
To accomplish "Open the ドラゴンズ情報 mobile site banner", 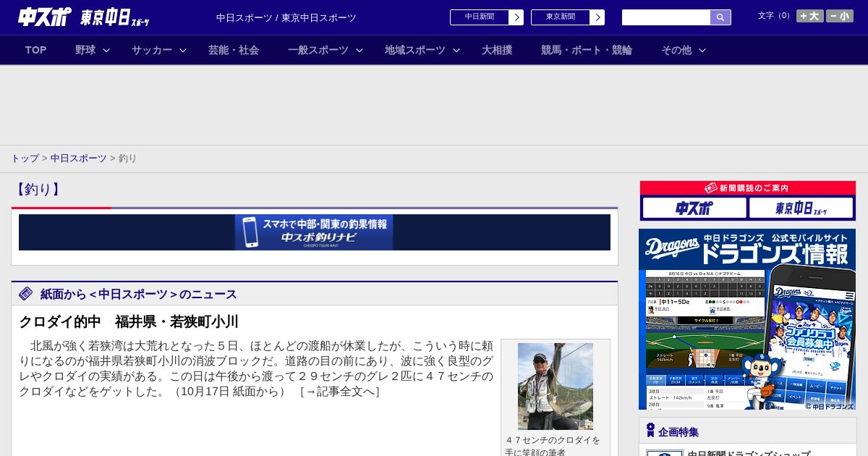I will 747,319.
